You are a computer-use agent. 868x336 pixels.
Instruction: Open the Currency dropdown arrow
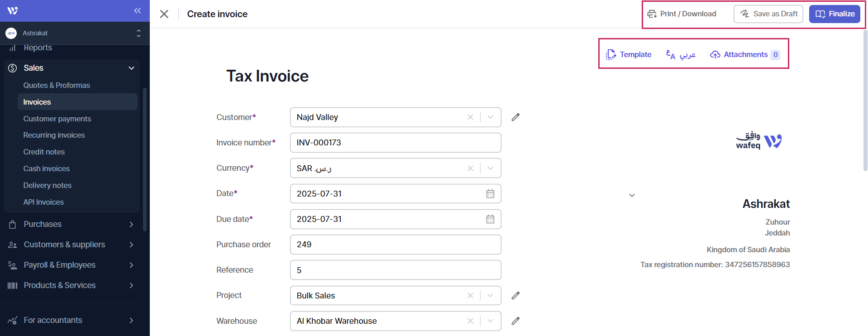click(490, 168)
